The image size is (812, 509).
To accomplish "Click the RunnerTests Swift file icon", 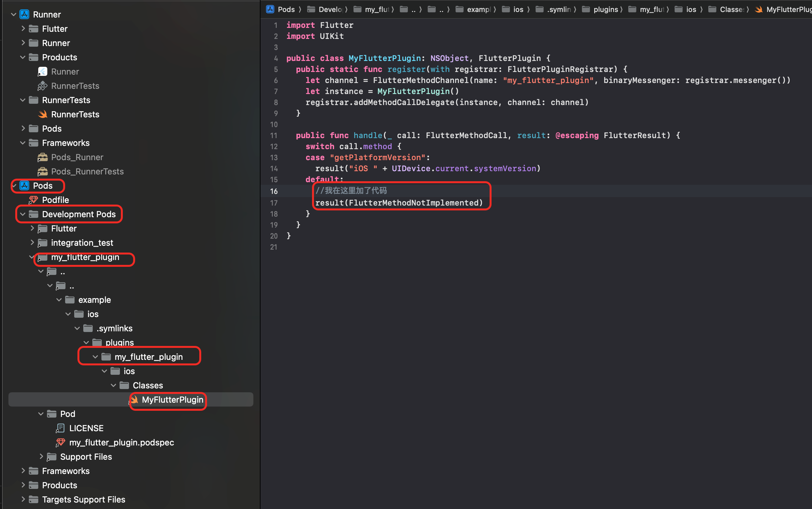I will point(42,114).
